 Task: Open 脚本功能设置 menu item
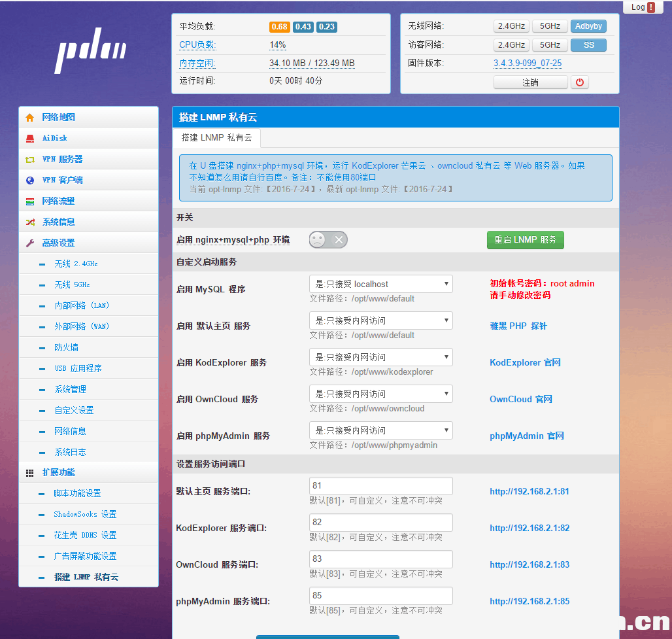(x=89, y=493)
